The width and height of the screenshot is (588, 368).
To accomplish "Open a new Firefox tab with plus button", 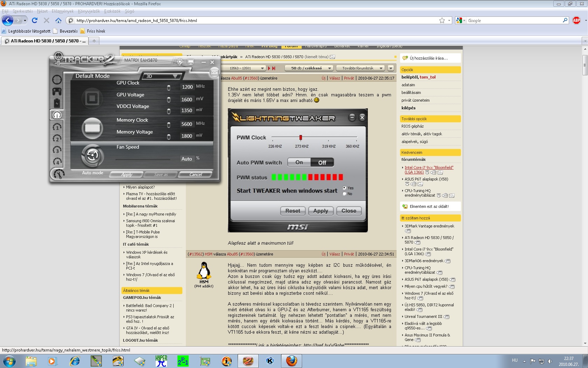I will click(94, 41).
